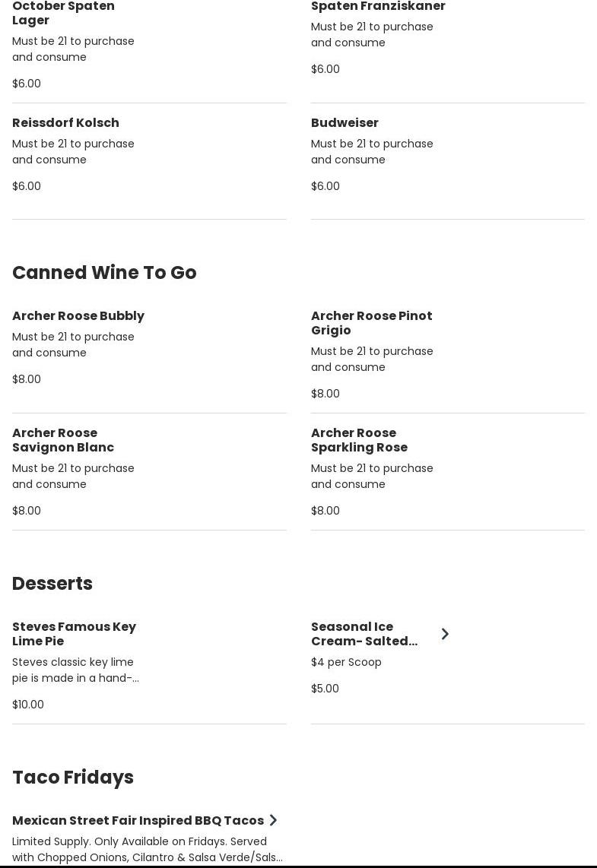
Task: Click the Canned Wine To Go heading
Action: 104,272
